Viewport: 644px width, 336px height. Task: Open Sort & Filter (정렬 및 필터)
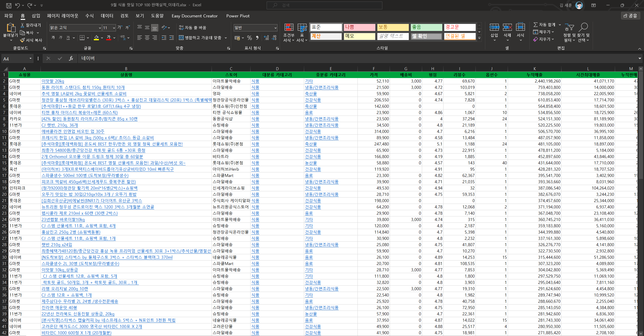pos(569,33)
